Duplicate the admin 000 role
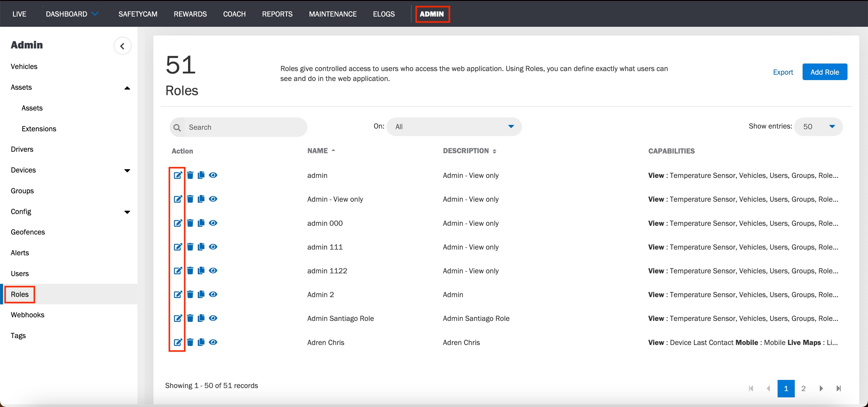This screenshot has width=868, height=407. click(x=201, y=223)
